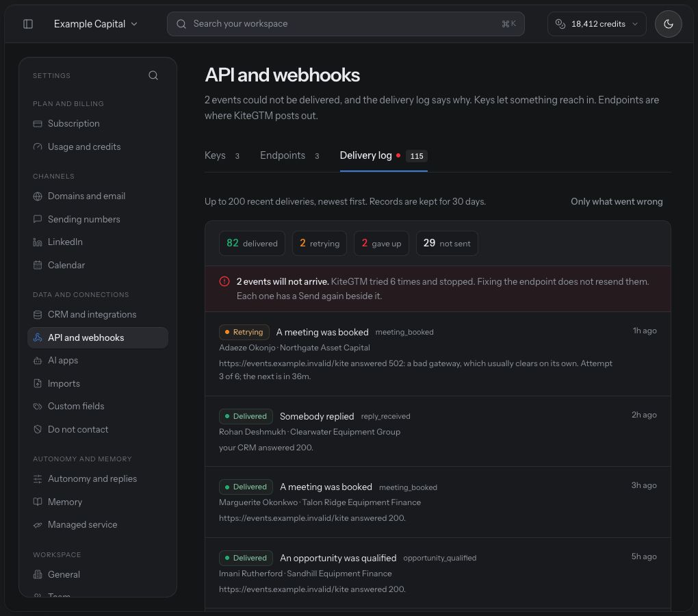The height and width of the screenshot is (616, 698).
Task: Toggle dark mode moon button
Action: tap(668, 24)
